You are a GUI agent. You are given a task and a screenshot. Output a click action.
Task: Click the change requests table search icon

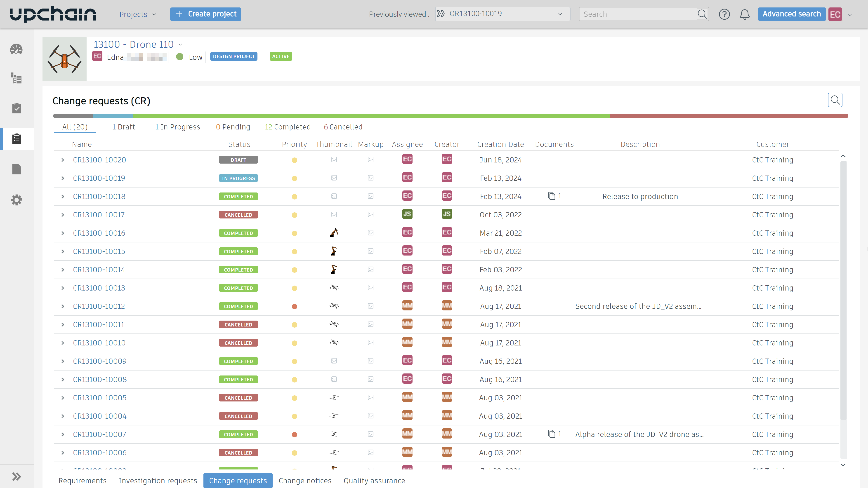[835, 100]
